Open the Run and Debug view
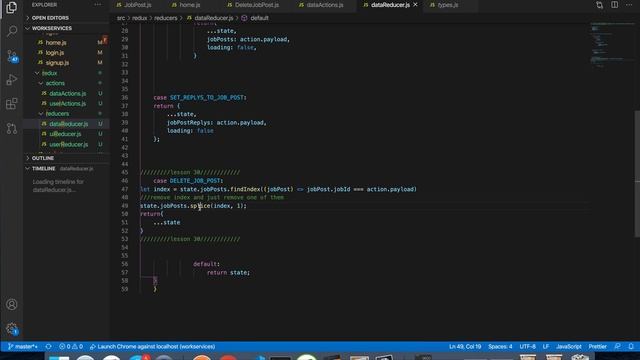This screenshot has width=640, height=360. [11, 80]
